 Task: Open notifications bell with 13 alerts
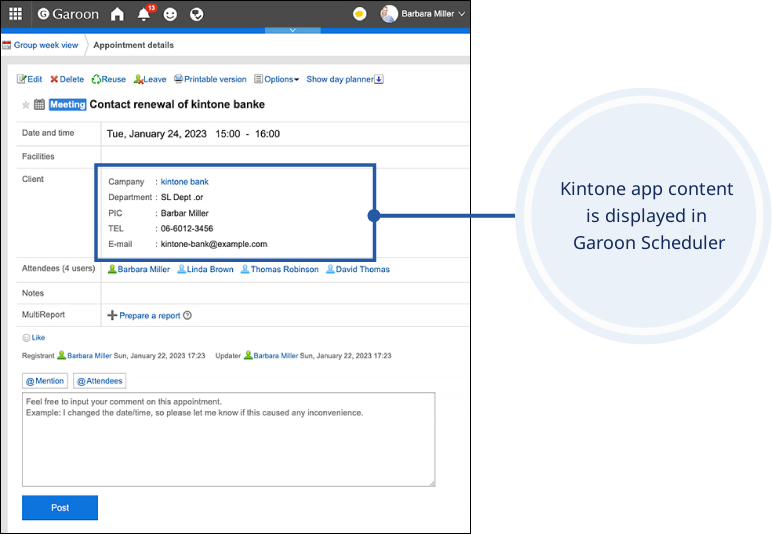pyautogui.click(x=145, y=13)
